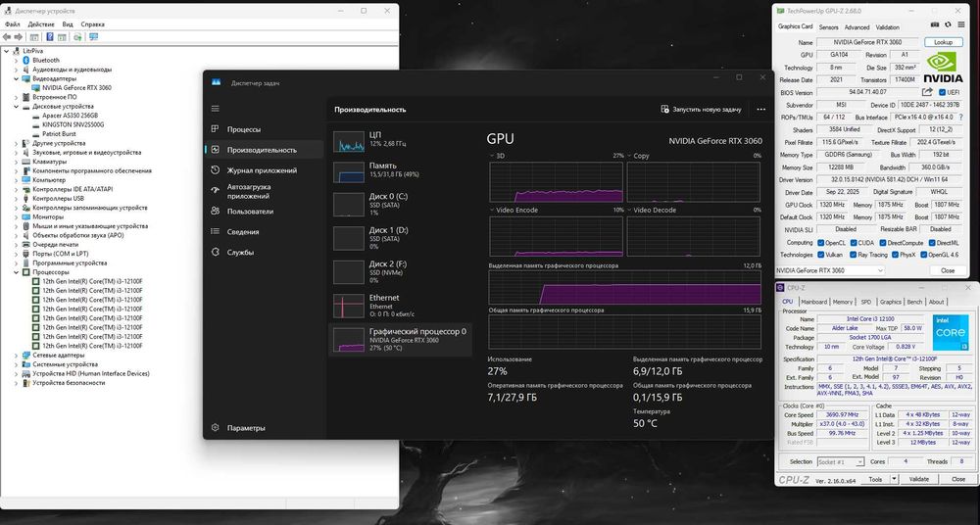The width and height of the screenshot is (980, 525).
Task: Toggle the UEFI checkbox in GPU-Z
Action: (x=943, y=92)
